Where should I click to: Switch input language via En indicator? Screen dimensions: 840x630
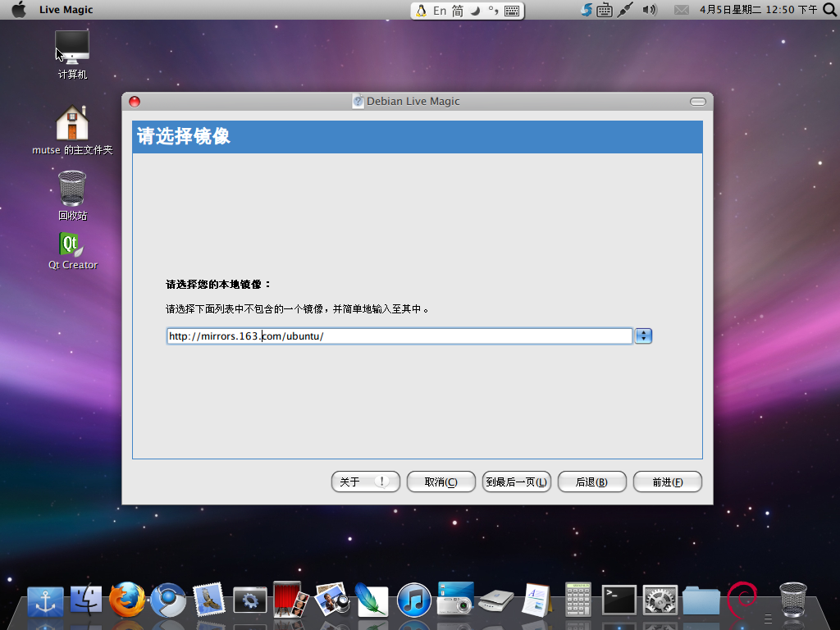[440, 11]
